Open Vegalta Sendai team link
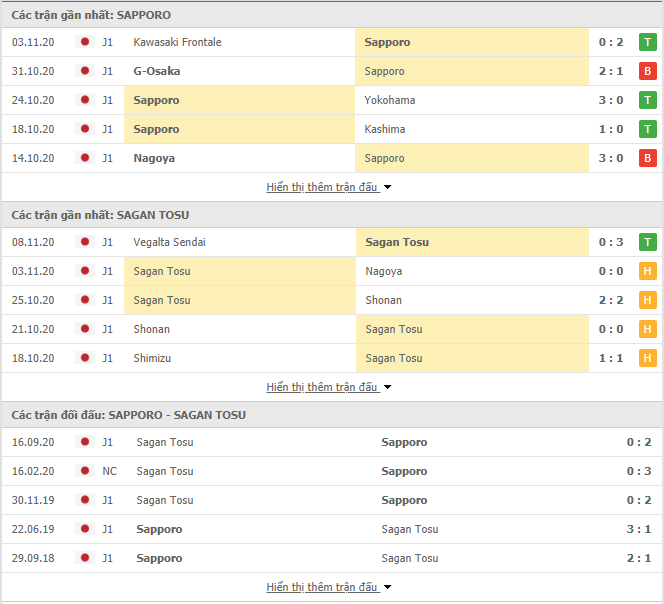Viewport: 664px width, 604px height. [169, 242]
